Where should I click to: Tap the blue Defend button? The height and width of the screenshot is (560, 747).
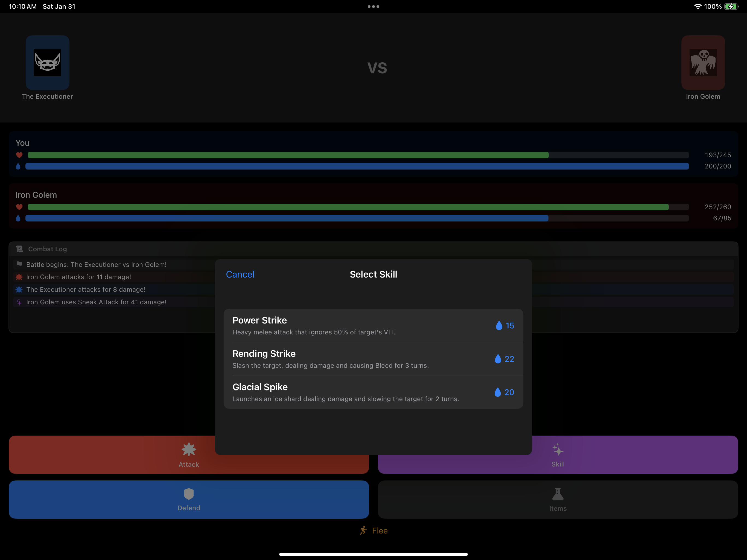188,500
